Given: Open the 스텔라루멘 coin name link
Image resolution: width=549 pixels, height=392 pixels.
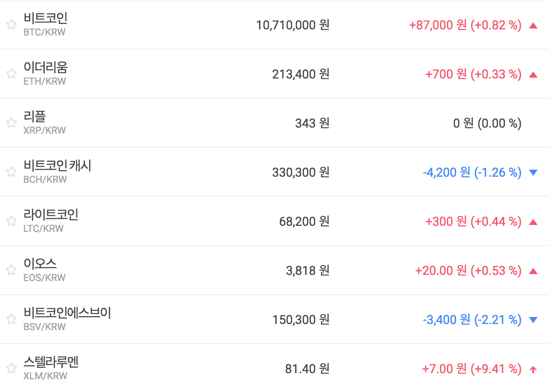Looking at the screenshot, I should [51, 362].
